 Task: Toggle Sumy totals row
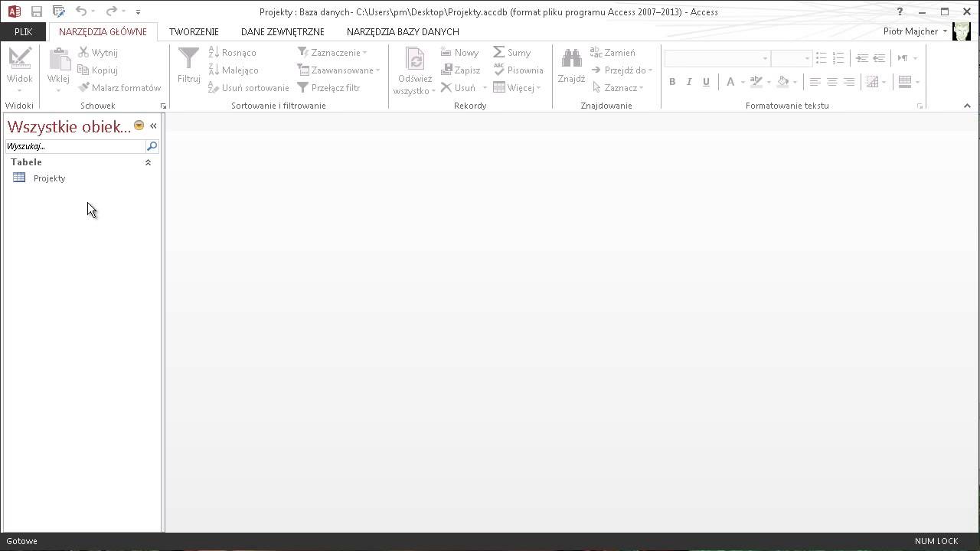point(512,53)
